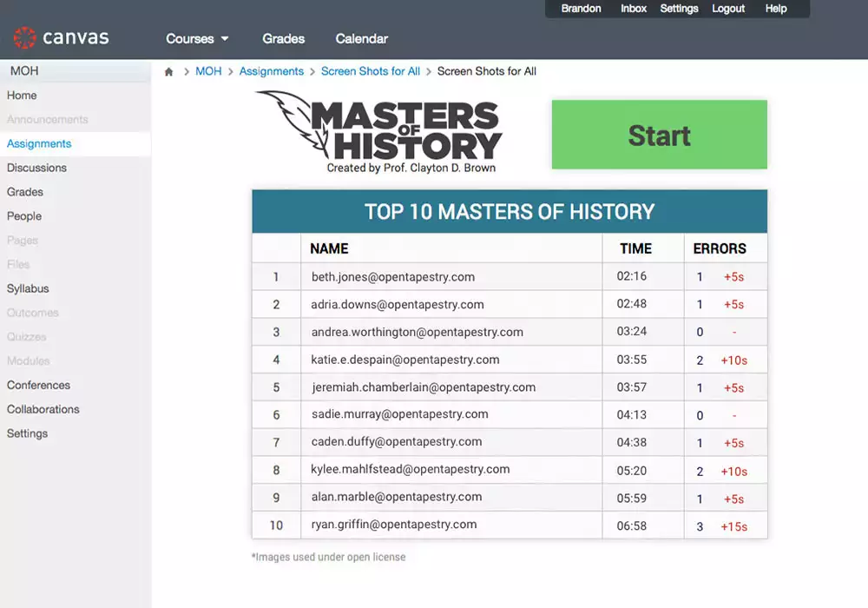Image resolution: width=868 pixels, height=608 pixels.
Task: Select Home in the course sidebar
Action: (22, 96)
